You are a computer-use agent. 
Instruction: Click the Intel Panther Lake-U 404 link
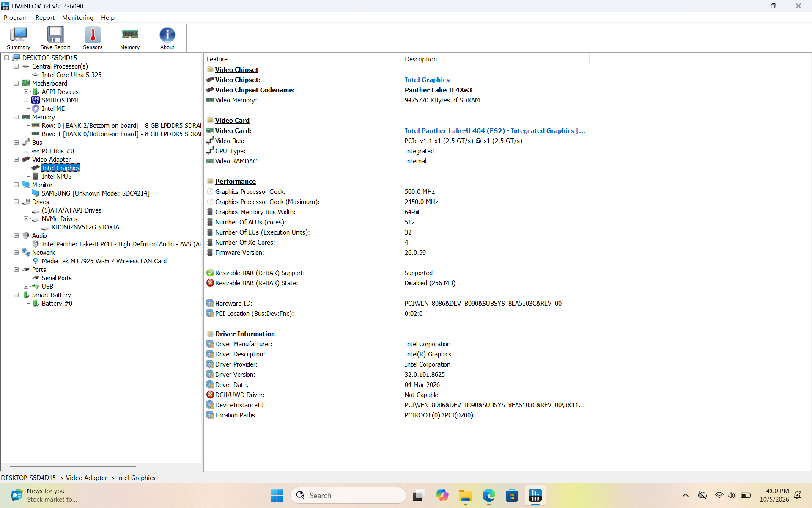(495, 131)
